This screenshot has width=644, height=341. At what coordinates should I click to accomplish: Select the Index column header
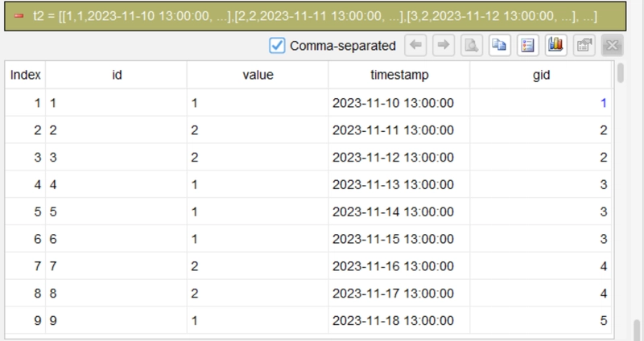[x=26, y=75]
